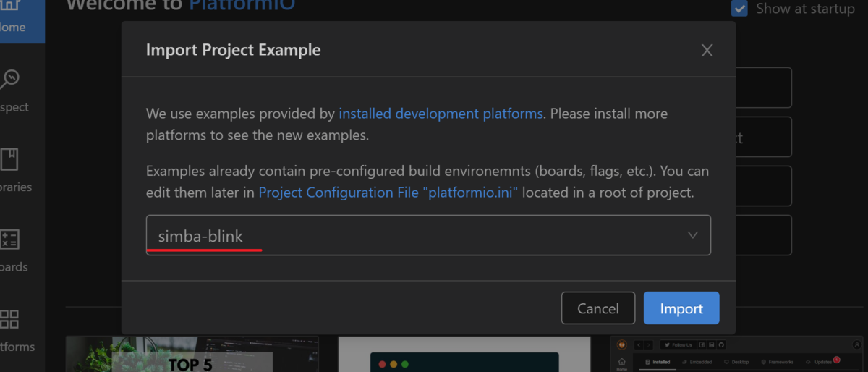
Task: Open the Project Configuration File platformio.ini link
Action: 388,193
